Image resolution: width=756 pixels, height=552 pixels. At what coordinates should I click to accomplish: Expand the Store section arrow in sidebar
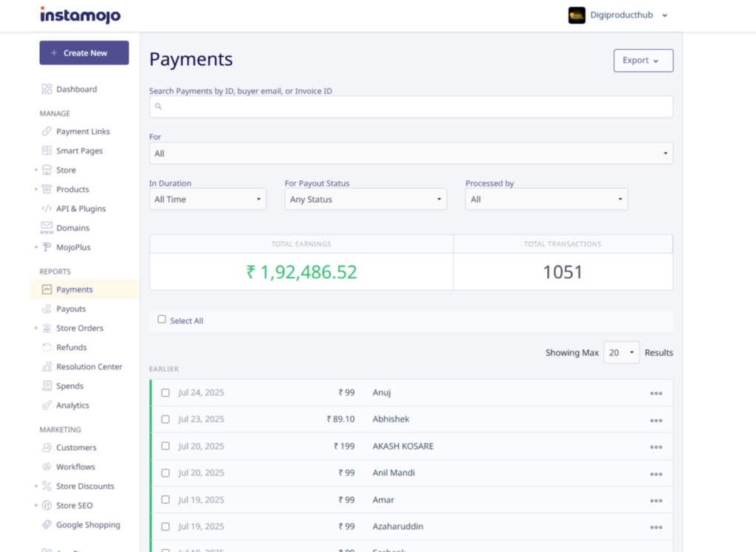coord(36,170)
